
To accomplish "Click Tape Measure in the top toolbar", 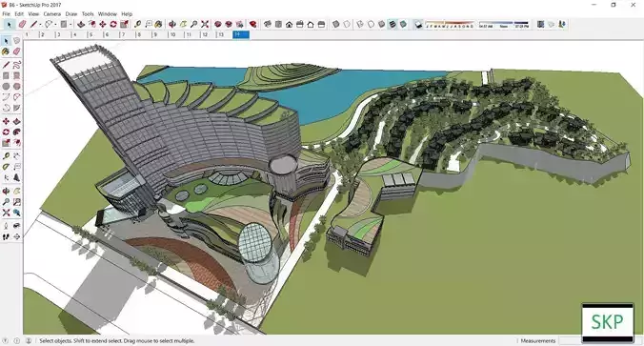I will coord(137,24).
